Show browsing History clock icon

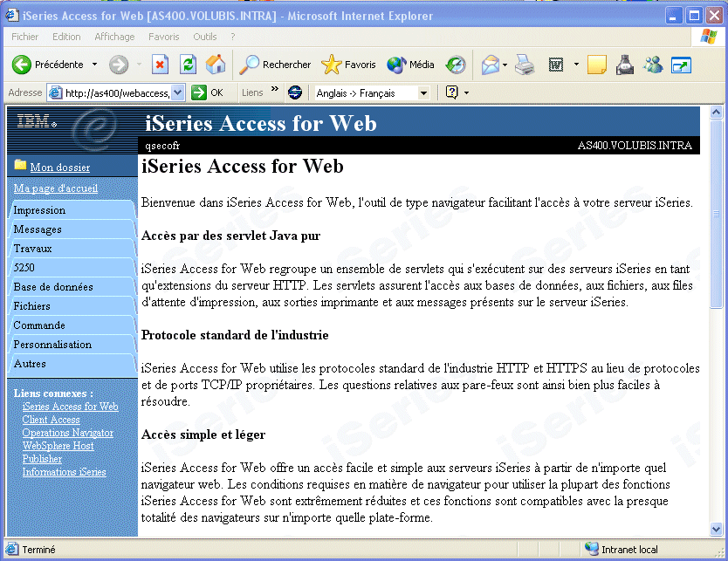point(456,65)
